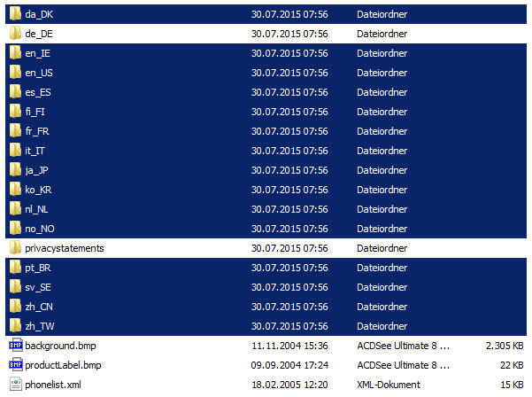
Task: Select the background.bmp file icon
Action: (15, 346)
